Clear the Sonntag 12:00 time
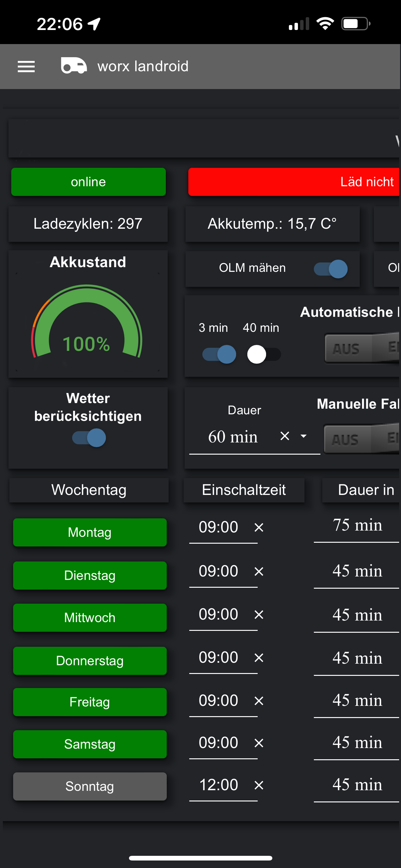The width and height of the screenshot is (401, 868). coord(259,785)
